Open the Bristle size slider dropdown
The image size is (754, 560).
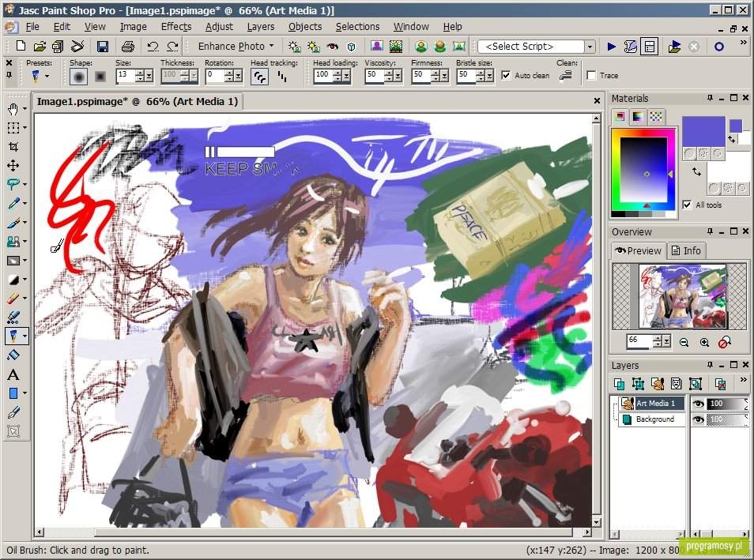click(489, 76)
